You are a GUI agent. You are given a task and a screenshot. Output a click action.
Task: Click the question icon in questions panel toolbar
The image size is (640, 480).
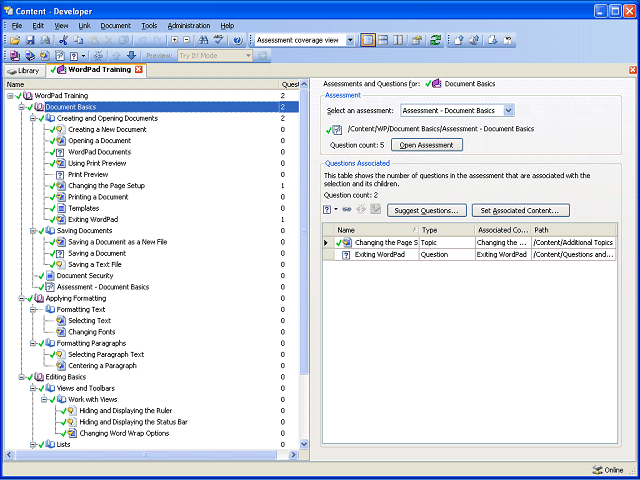(327, 210)
